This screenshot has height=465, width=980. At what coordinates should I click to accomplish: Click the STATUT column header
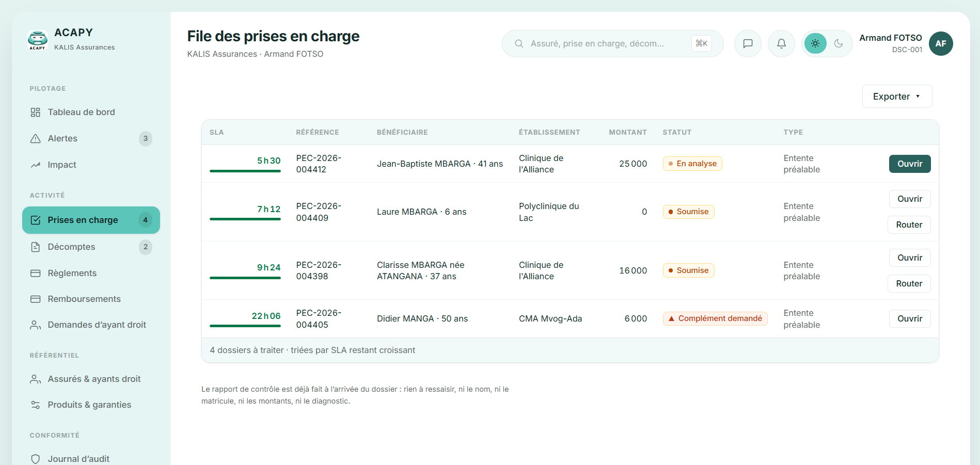(x=677, y=132)
